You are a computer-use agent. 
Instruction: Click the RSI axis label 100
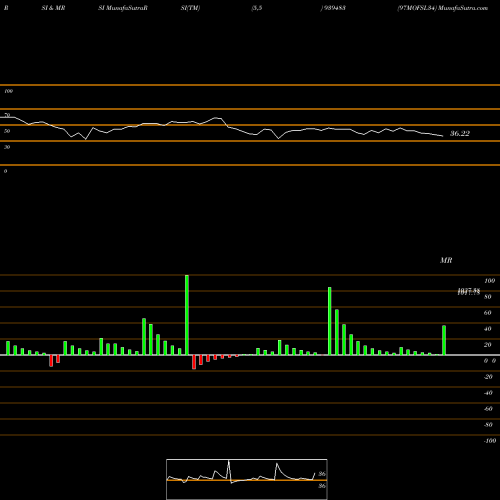click(x=9, y=91)
